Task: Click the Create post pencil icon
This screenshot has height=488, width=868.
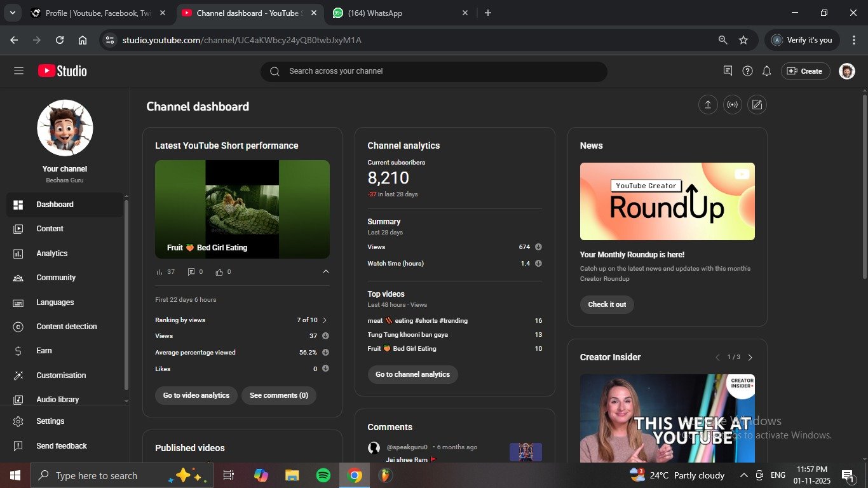Action: [x=757, y=105]
